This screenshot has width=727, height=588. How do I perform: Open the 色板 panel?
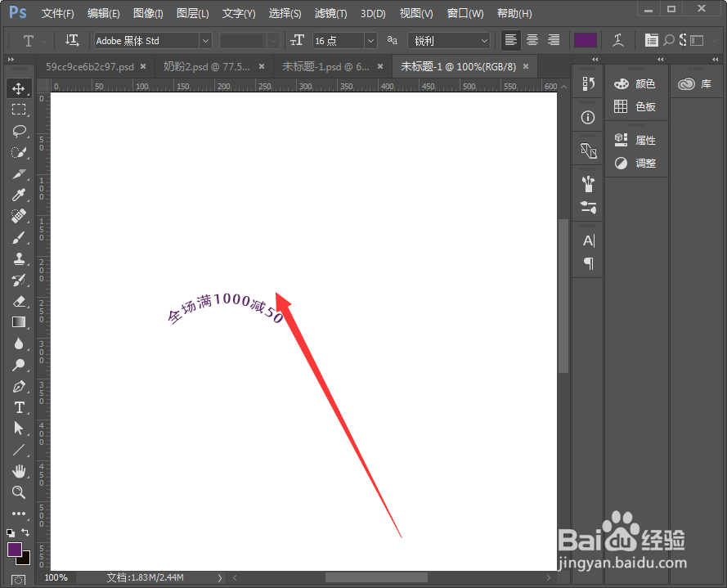point(636,106)
